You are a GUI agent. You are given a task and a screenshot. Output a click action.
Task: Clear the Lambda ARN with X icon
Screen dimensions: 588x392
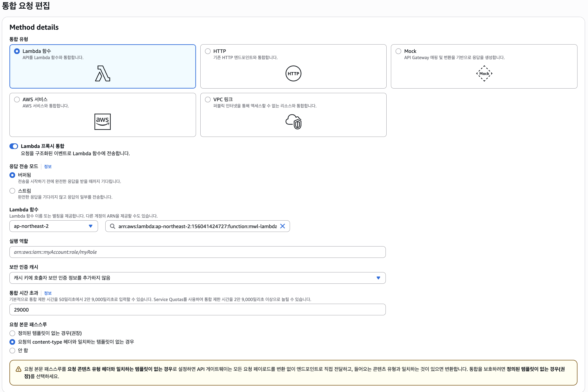(282, 226)
